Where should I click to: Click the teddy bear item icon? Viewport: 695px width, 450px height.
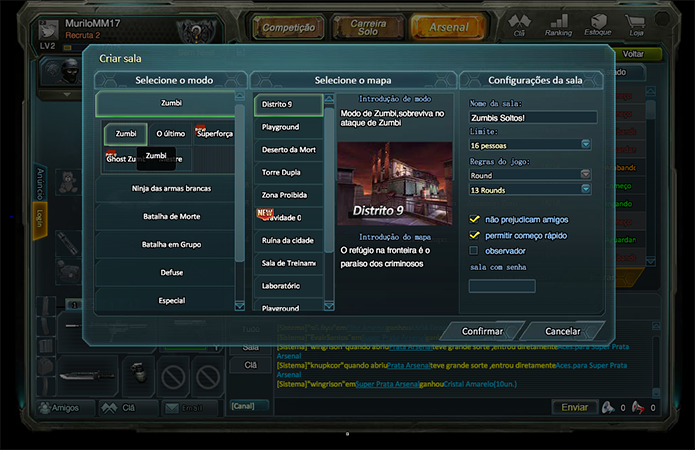coord(68,182)
